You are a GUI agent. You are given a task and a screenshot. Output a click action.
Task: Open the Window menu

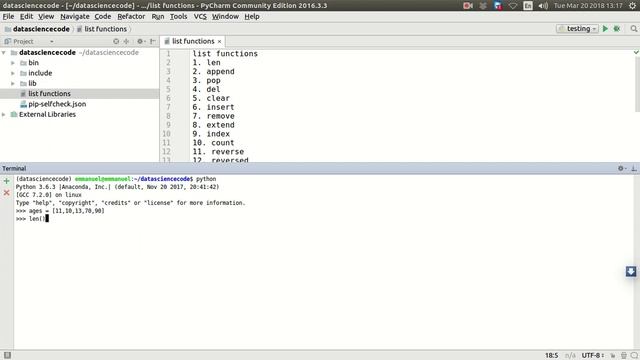(x=225, y=16)
